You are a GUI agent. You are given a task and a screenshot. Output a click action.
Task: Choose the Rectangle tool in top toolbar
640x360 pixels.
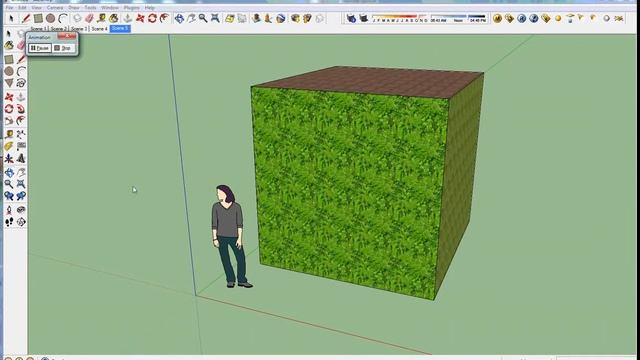38,18
